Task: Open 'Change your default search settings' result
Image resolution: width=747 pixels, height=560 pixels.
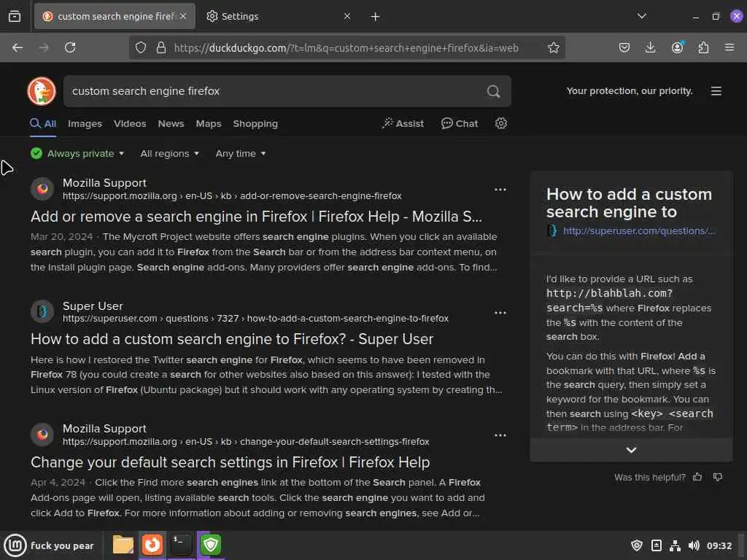Action: pos(230,462)
